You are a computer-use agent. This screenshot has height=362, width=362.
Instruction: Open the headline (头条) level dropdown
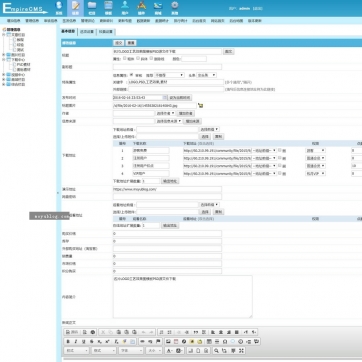[x=206, y=75]
